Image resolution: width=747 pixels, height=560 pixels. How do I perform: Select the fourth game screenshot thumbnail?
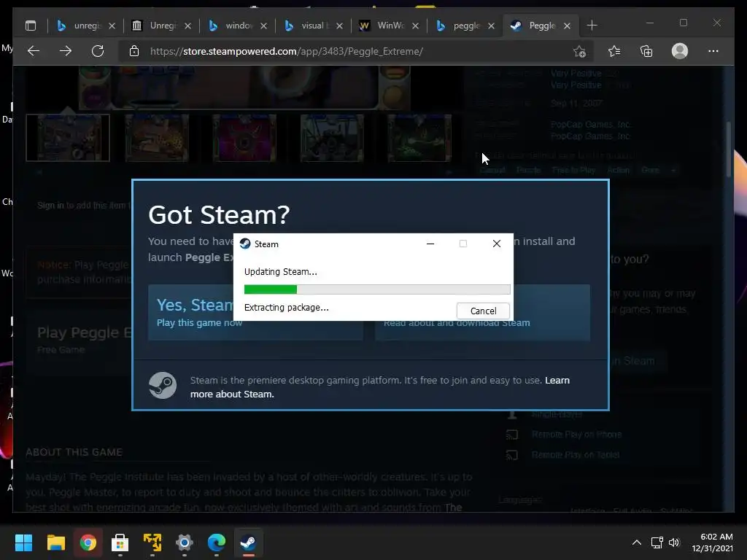332,138
